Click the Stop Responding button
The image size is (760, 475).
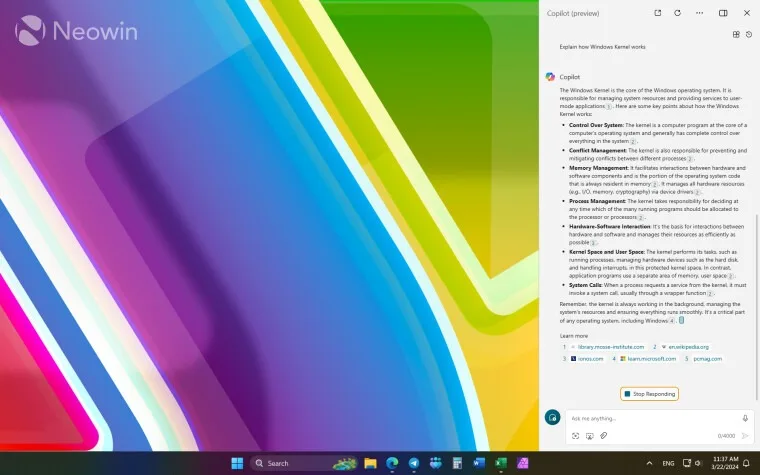point(649,394)
